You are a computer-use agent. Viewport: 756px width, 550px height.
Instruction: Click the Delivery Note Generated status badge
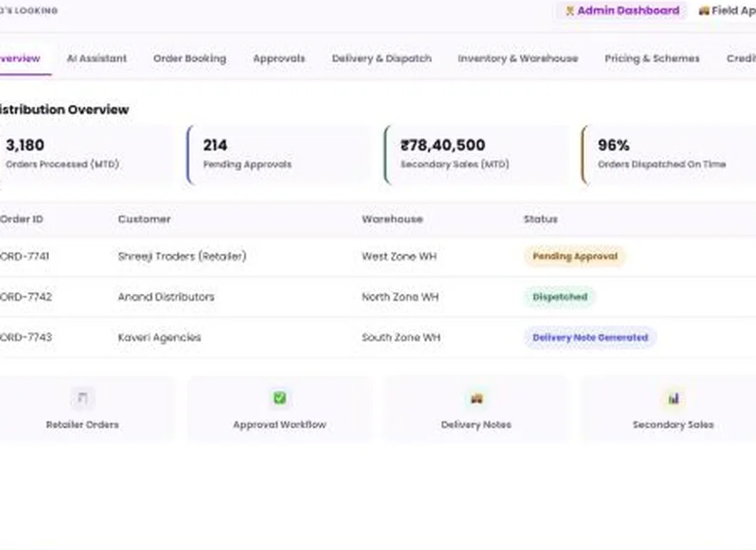590,337
